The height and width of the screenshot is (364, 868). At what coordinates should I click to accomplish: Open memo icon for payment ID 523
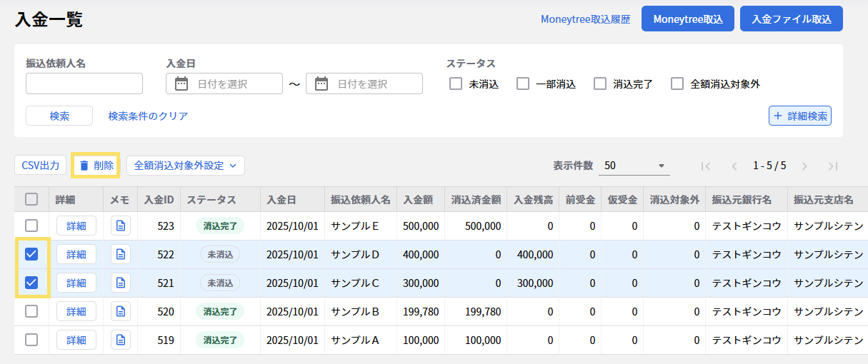(x=121, y=226)
